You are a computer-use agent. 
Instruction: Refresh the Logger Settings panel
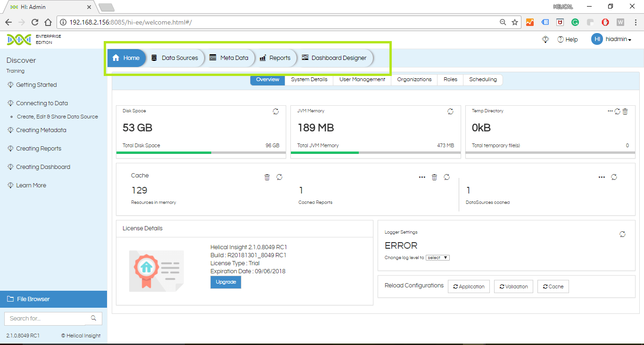622,234
